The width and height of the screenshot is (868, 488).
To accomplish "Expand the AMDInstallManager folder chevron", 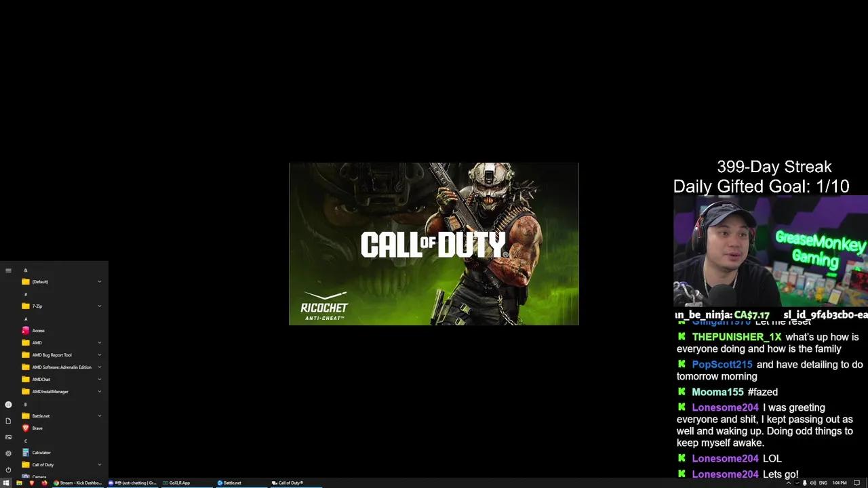I will (x=99, y=392).
